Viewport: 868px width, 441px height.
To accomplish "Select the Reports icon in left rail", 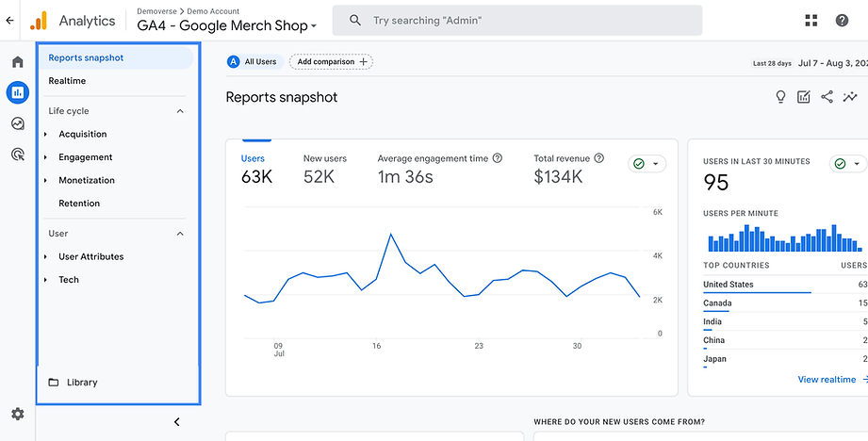I will click(x=18, y=91).
